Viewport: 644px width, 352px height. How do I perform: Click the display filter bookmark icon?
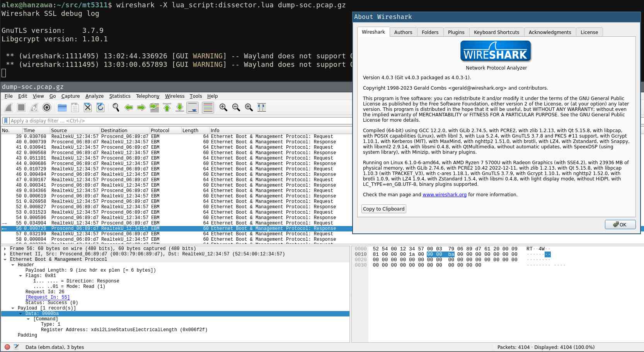tap(6, 121)
